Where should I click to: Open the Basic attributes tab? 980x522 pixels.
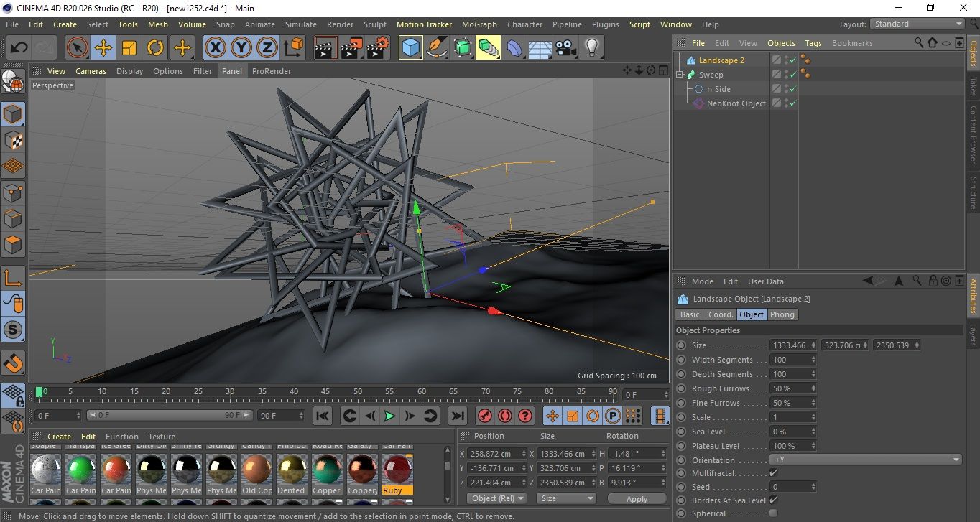690,314
